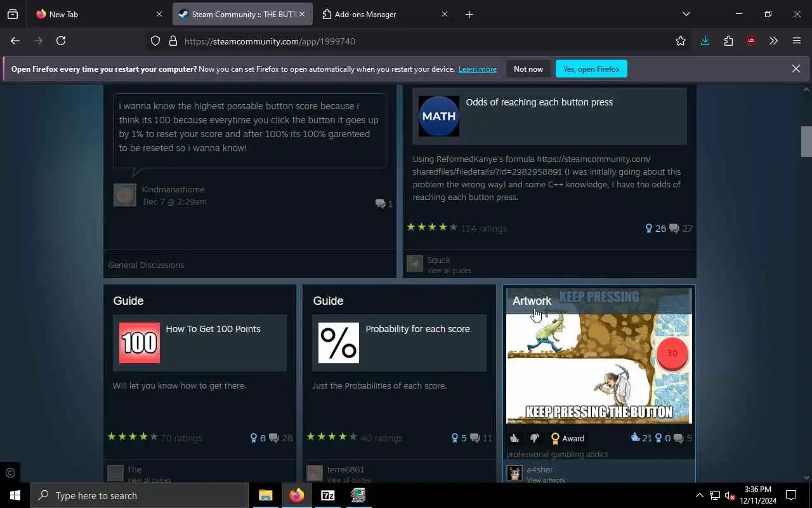Click Yes, open Firefox button

coord(591,69)
